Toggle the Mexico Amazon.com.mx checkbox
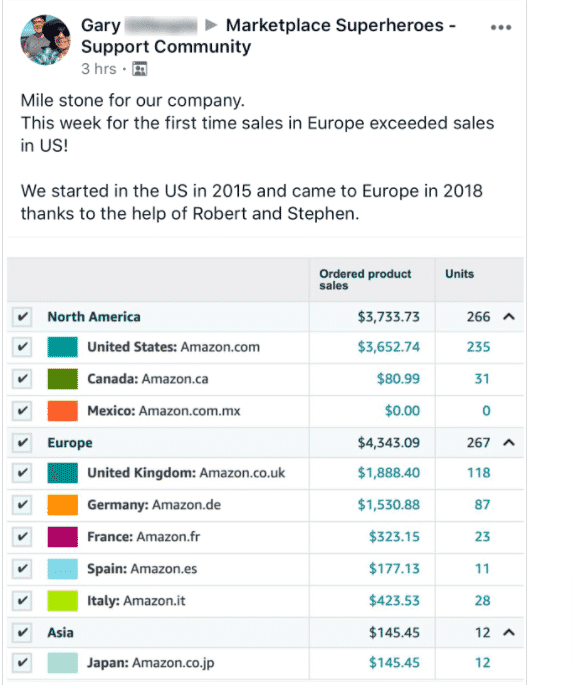This screenshot has width=573, height=685. [x=22, y=411]
